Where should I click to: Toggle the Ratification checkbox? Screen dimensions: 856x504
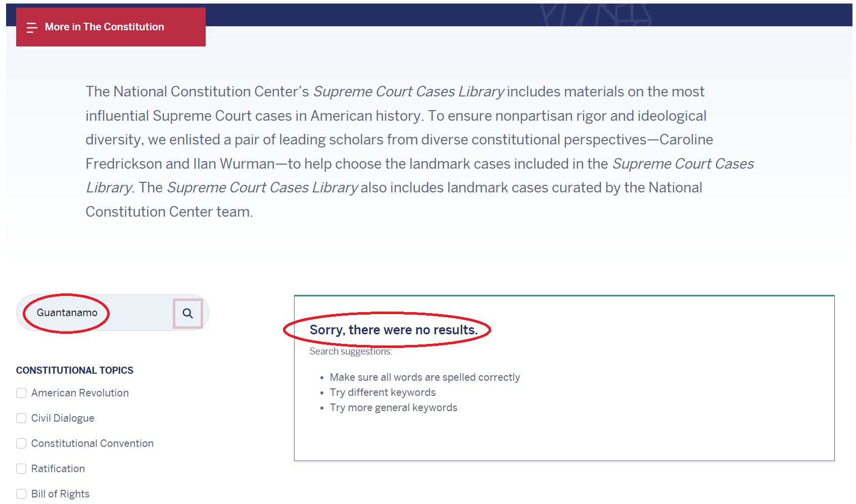point(21,469)
